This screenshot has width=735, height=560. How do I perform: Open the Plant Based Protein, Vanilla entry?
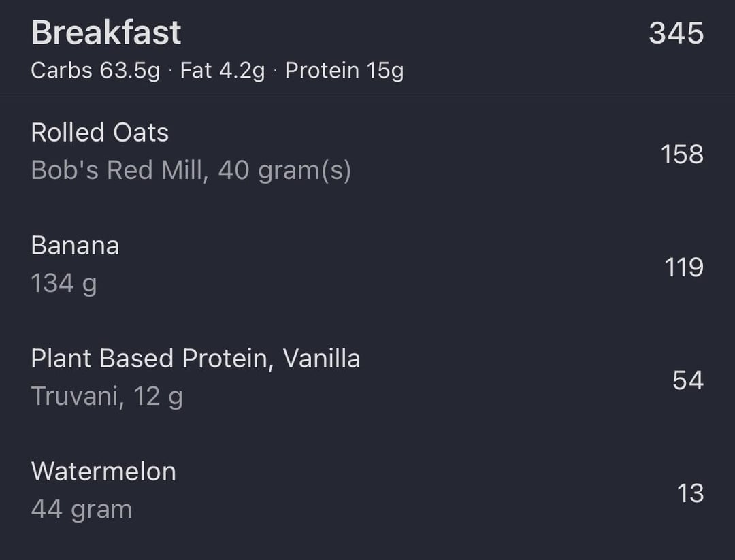[x=195, y=359]
